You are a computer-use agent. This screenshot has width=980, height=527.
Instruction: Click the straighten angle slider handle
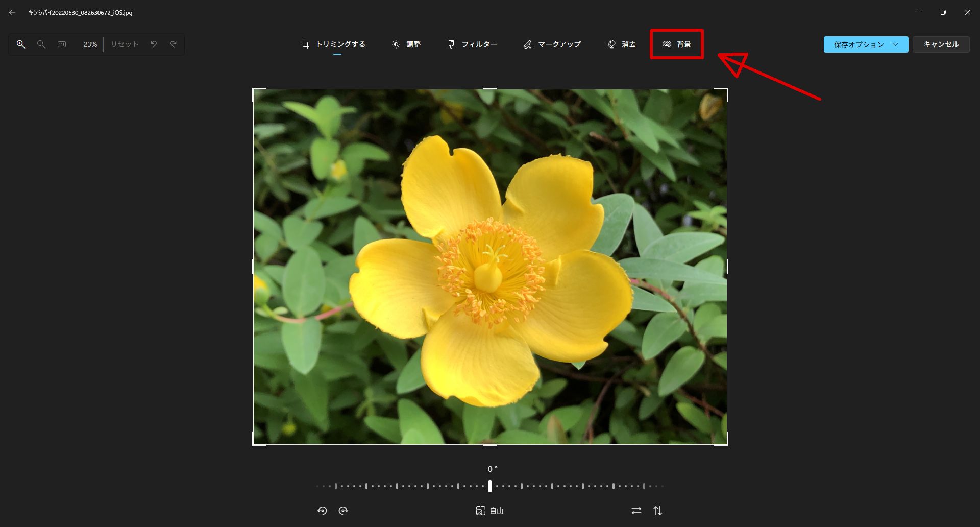(490, 486)
